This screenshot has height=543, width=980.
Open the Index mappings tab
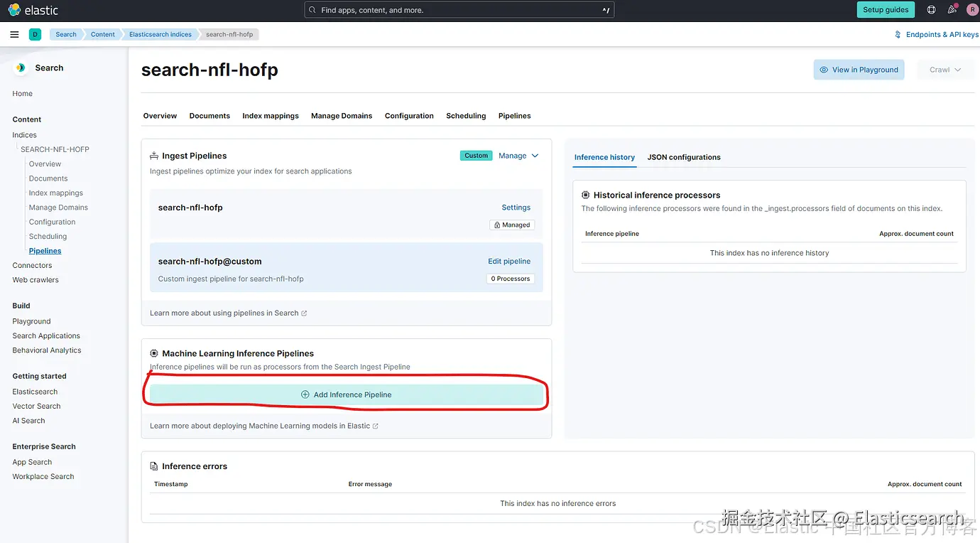tap(271, 116)
